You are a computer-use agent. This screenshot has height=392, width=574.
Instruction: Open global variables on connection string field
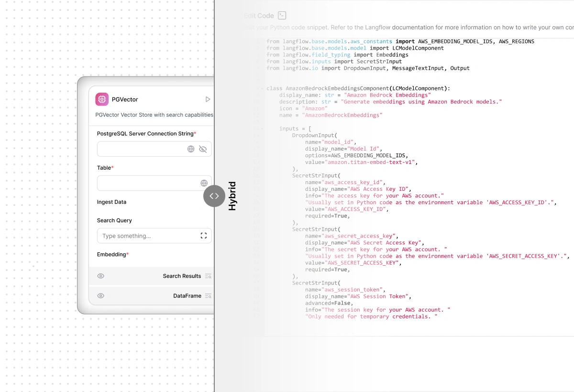coord(191,149)
